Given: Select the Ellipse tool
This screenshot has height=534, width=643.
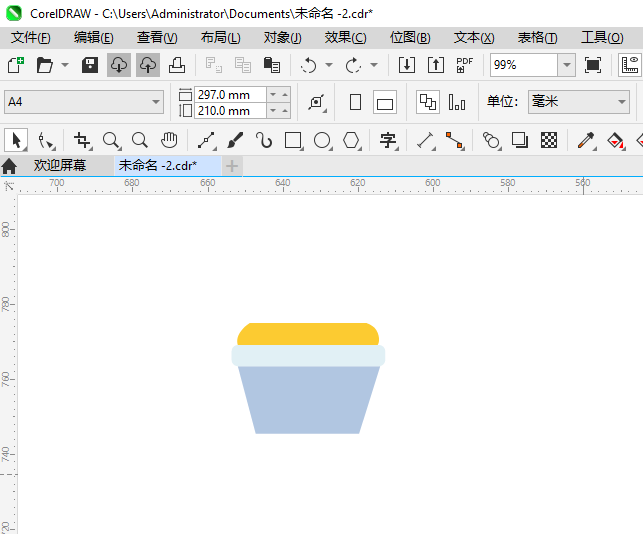Looking at the screenshot, I should (322, 141).
